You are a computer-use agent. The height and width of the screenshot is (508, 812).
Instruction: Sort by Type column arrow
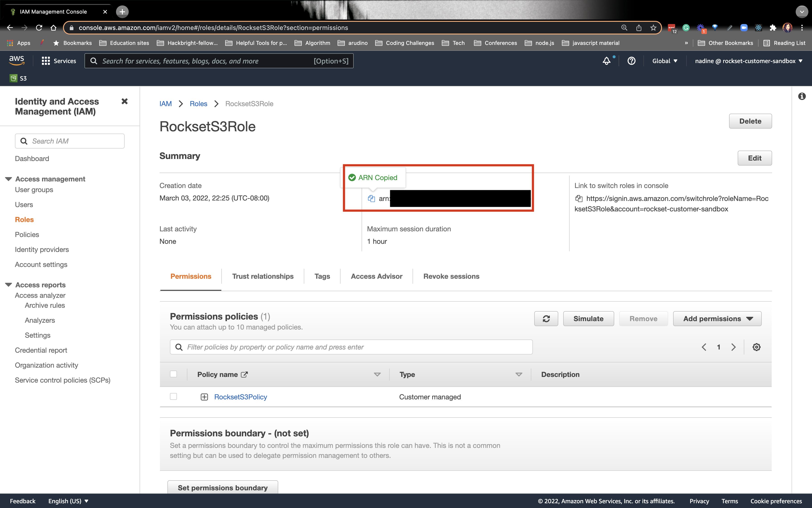(519, 374)
